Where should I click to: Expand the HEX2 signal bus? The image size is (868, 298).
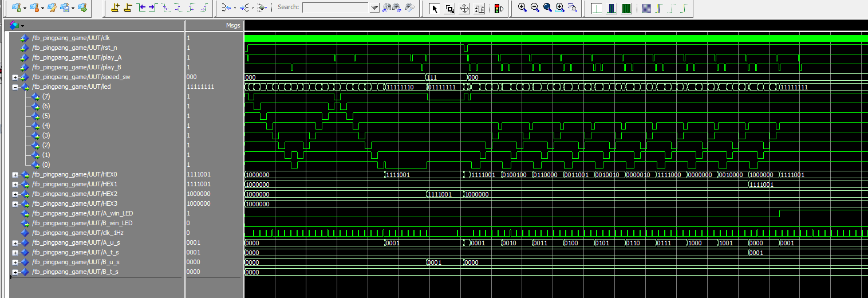click(x=15, y=194)
